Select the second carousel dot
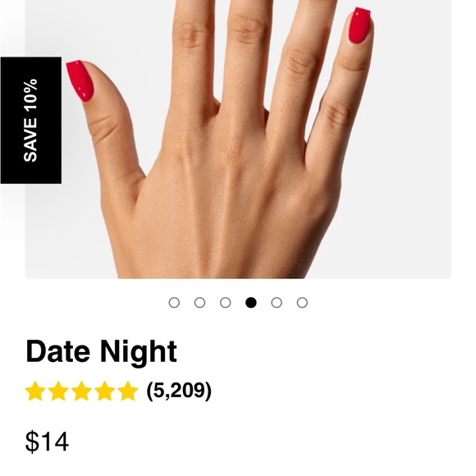476x476 pixels. 199,303
